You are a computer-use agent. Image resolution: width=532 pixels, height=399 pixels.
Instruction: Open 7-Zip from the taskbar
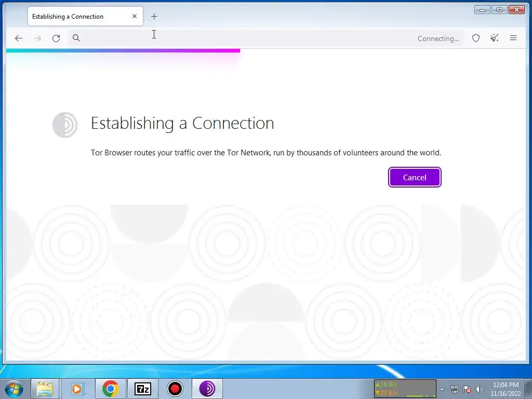coord(143,389)
